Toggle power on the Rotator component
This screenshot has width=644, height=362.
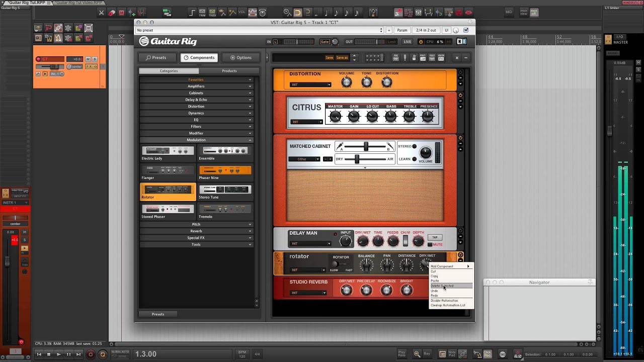(460, 255)
